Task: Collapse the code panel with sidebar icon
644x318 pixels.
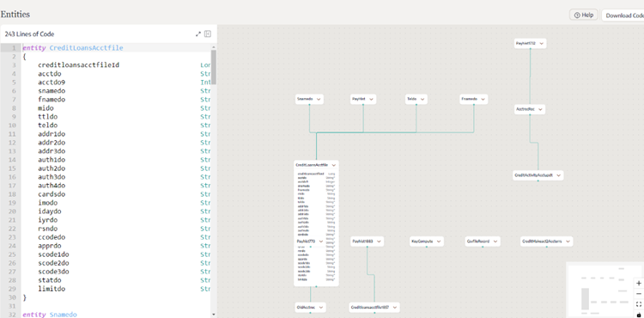Action: 208,34
